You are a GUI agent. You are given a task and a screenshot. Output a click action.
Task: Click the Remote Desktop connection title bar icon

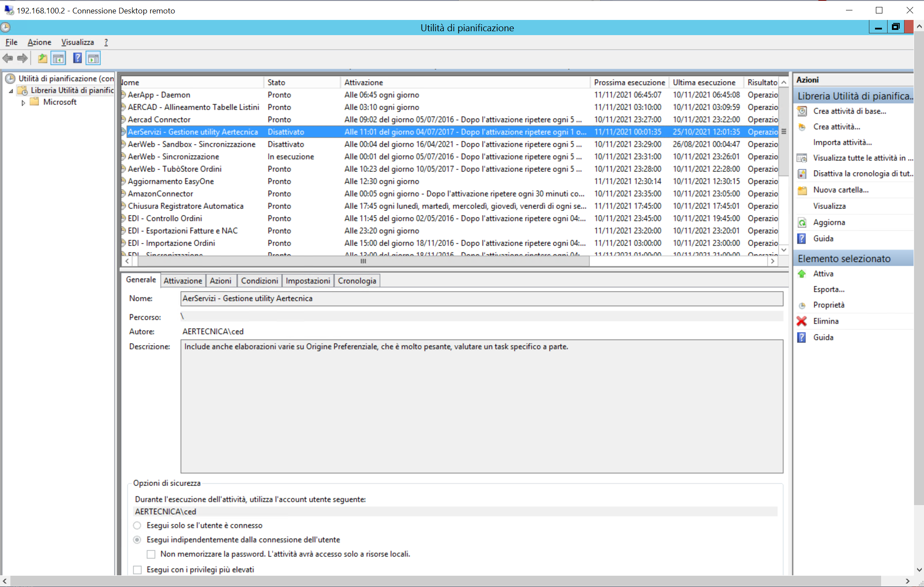pyautogui.click(x=9, y=10)
